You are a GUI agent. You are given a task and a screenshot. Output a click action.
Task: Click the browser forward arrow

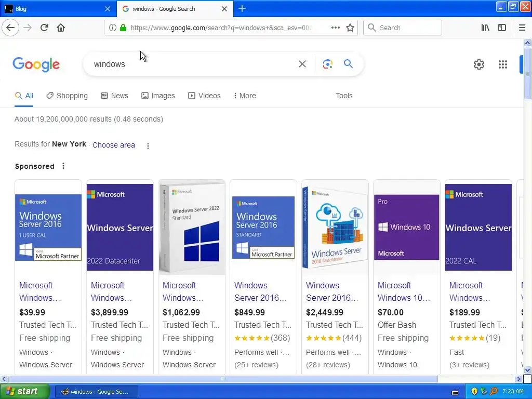(28, 28)
